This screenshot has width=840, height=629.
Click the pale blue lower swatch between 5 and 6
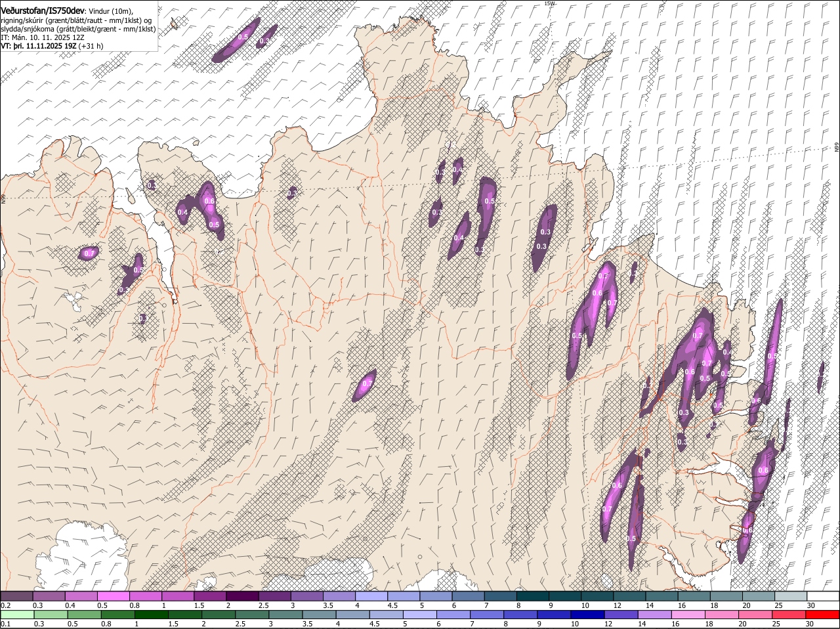[419, 615]
